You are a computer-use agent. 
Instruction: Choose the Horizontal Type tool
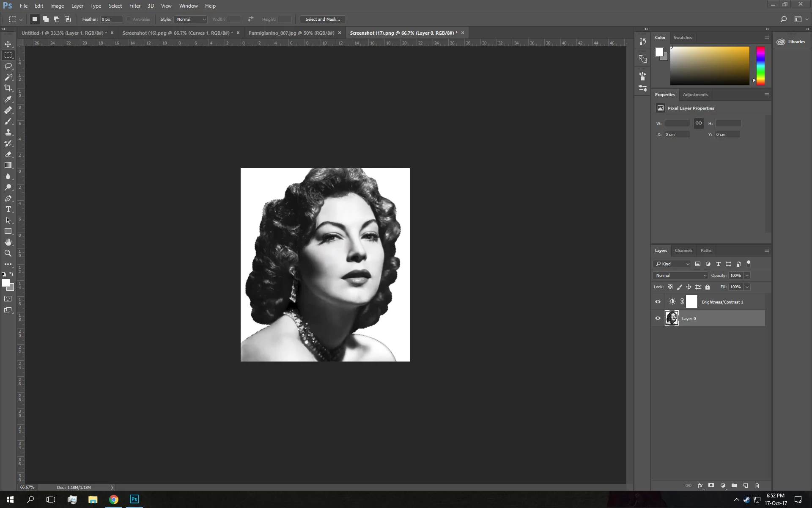point(8,209)
